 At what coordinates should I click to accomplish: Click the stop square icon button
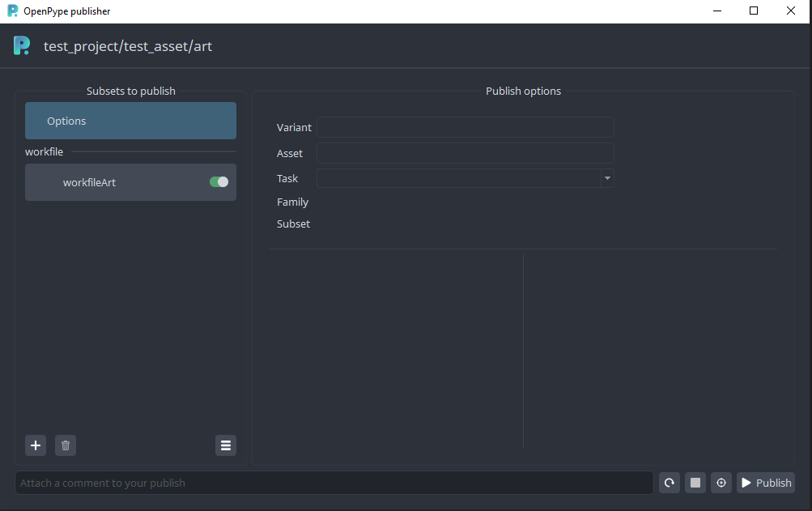pos(695,483)
